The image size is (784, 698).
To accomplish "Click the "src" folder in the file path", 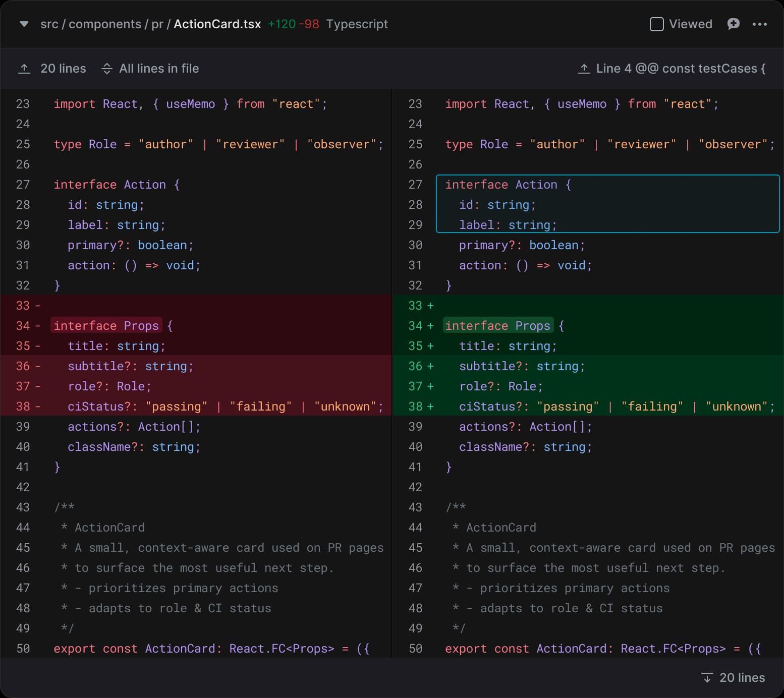I will tap(49, 24).
